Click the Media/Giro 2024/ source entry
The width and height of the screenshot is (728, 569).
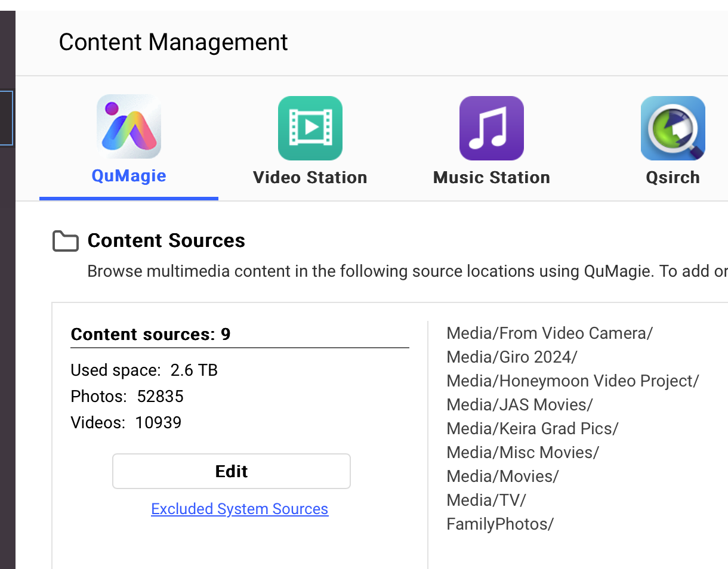[511, 357]
